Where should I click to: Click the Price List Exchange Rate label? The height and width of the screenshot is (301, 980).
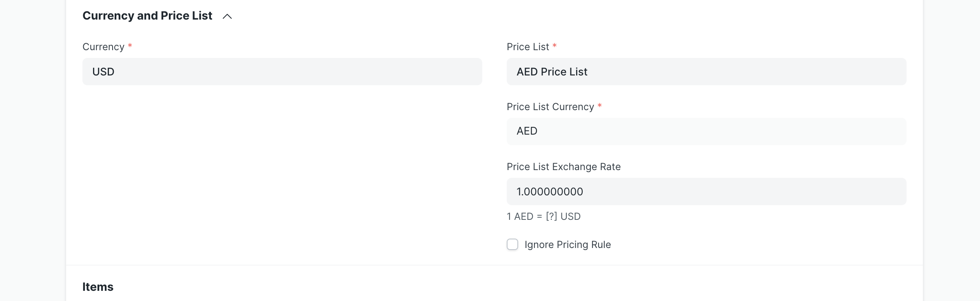point(563,166)
